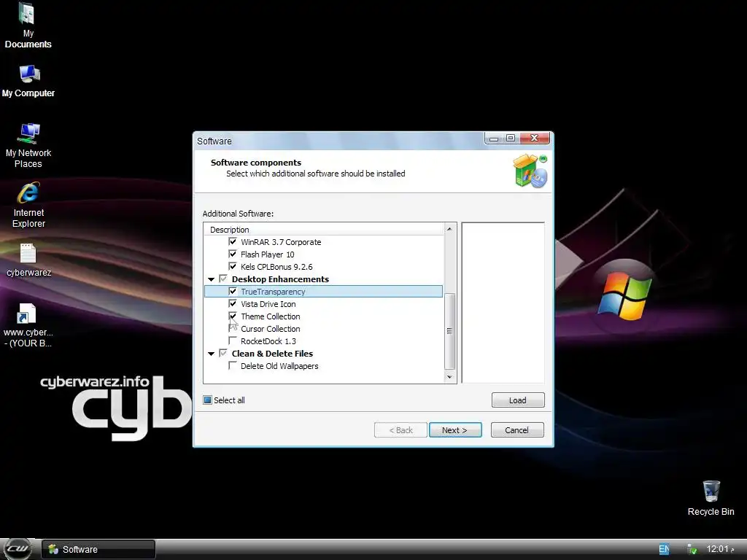
Task: Click the list scroll down arrow
Action: [449, 377]
